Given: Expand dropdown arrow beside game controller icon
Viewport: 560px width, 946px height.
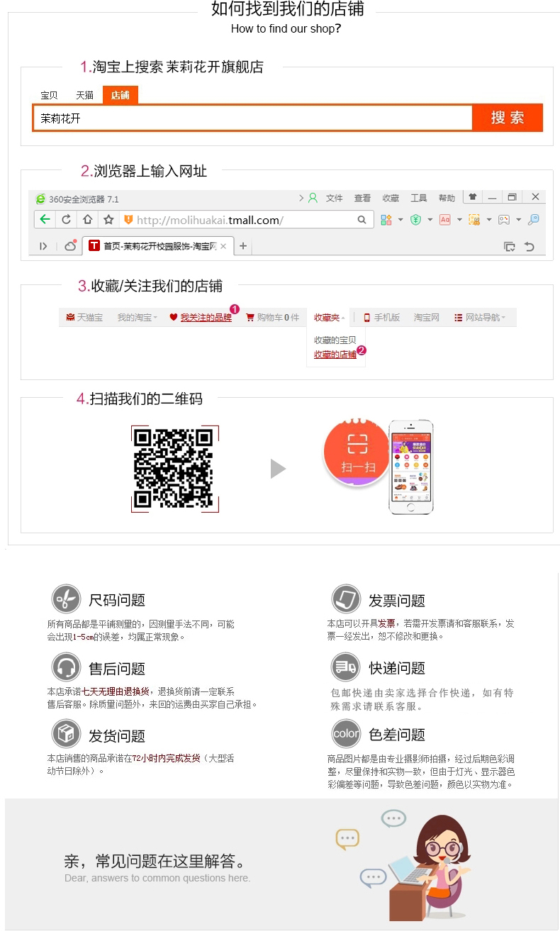Looking at the screenshot, I should (x=518, y=220).
